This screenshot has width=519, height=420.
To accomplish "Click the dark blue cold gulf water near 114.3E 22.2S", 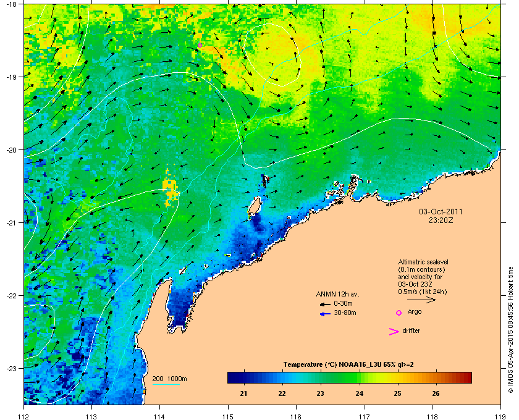I will pyautogui.click(x=180, y=308).
